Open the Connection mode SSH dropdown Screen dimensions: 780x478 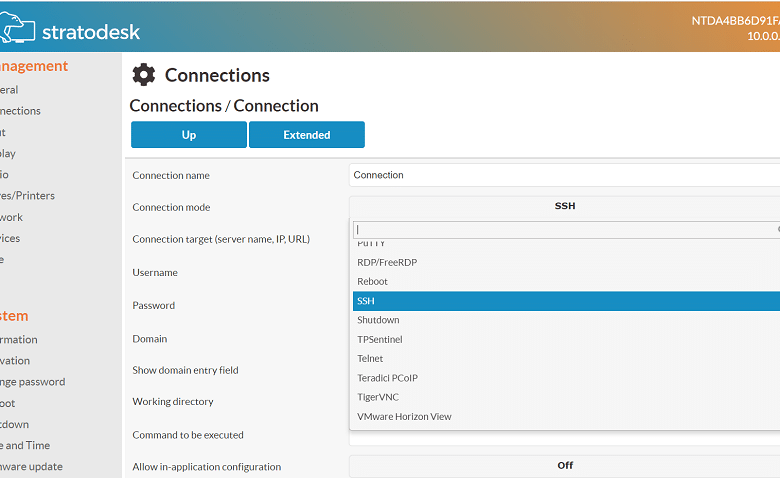click(x=564, y=206)
